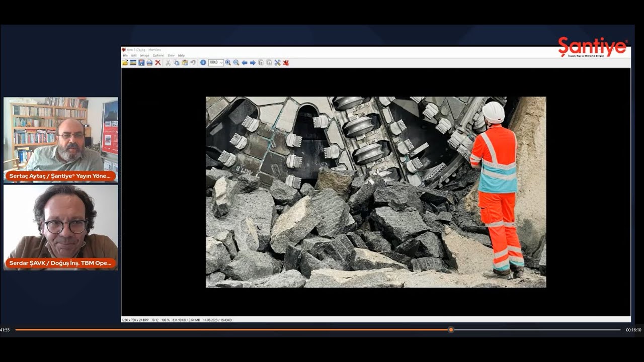Open the View menu

pyautogui.click(x=171, y=55)
